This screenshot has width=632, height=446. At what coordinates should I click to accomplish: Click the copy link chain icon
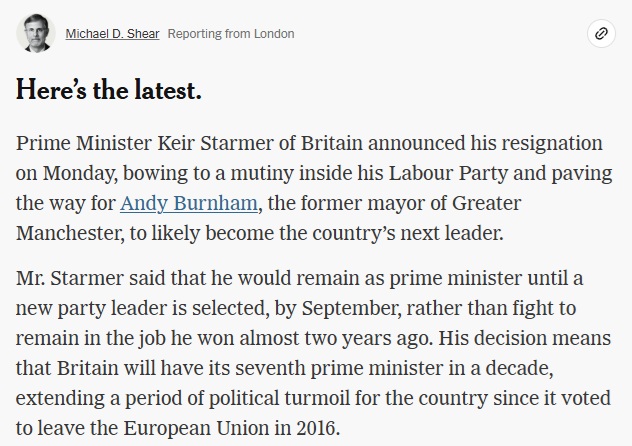pos(601,33)
